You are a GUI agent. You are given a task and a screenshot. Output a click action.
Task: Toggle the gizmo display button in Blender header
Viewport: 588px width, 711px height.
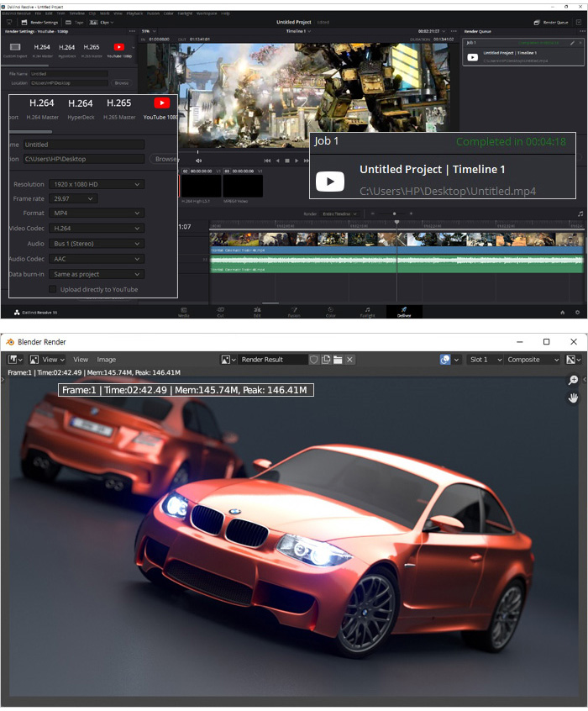click(x=445, y=360)
